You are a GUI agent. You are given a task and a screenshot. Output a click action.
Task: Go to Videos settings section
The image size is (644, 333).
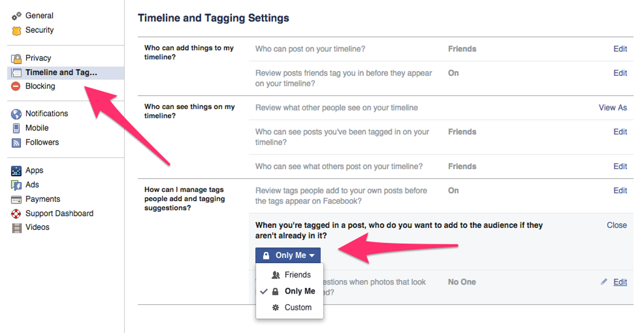[x=37, y=227]
